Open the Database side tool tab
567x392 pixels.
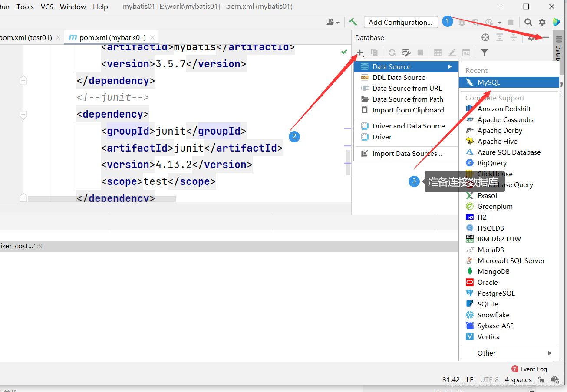coord(559,47)
